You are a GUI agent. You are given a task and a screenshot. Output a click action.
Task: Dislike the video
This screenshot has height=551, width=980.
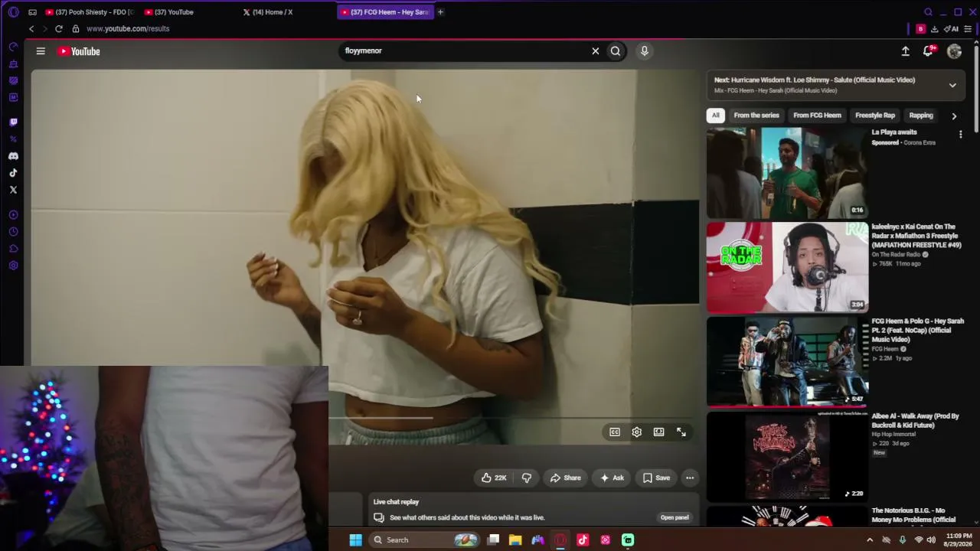(x=527, y=478)
